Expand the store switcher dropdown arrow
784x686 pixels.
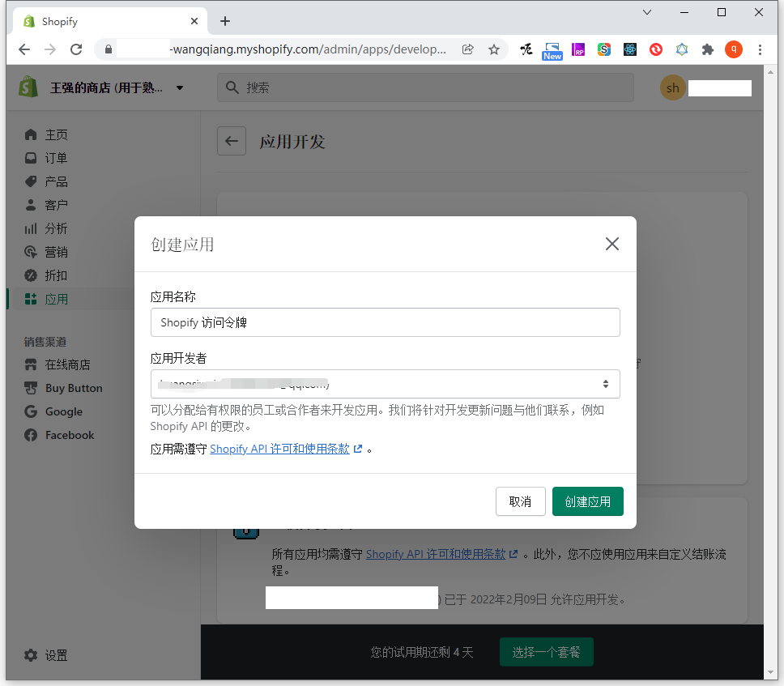pyautogui.click(x=180, y=88)
